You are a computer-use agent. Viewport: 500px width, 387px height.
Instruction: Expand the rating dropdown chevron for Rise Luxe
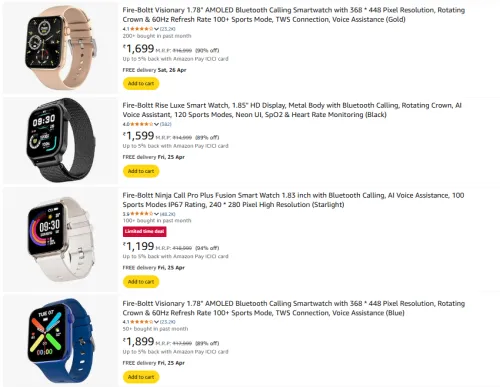pos(156,124)
